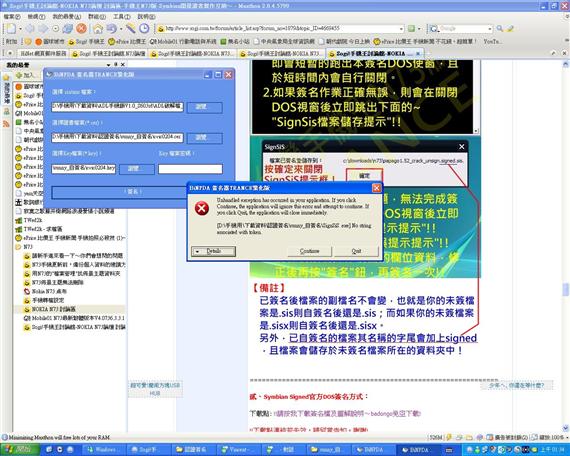
Task: Click the browser address bar
Action: coord(279,28)
